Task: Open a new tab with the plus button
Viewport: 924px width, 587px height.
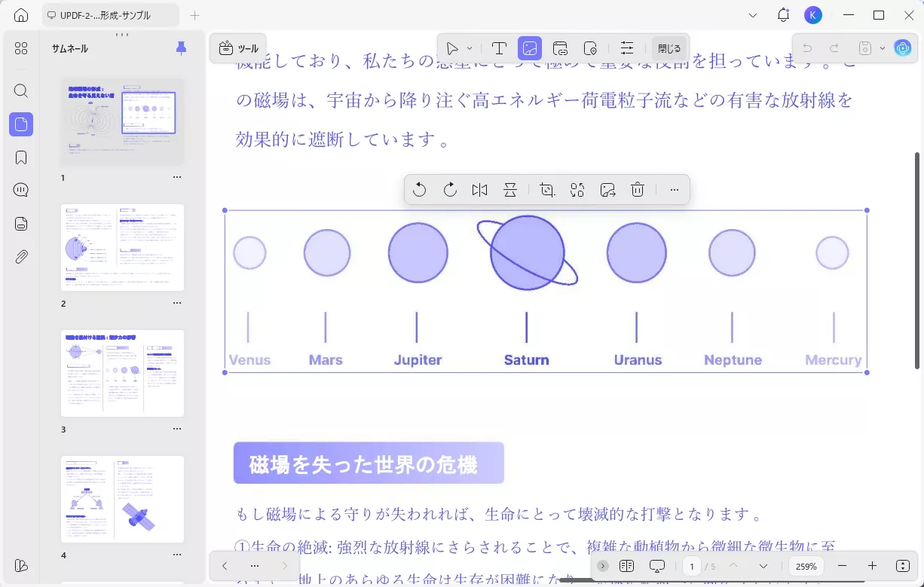Action: pos(194,14)
